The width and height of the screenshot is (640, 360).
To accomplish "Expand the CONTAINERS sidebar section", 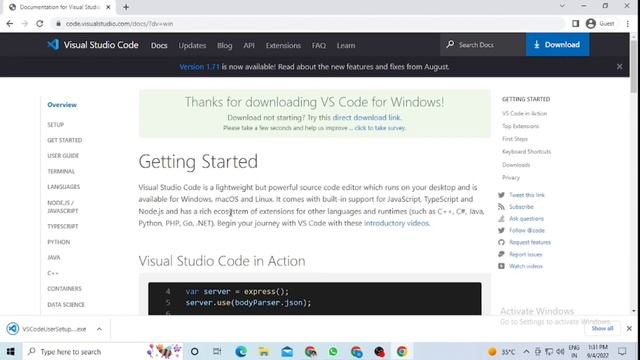I will [x=64, y=289].
